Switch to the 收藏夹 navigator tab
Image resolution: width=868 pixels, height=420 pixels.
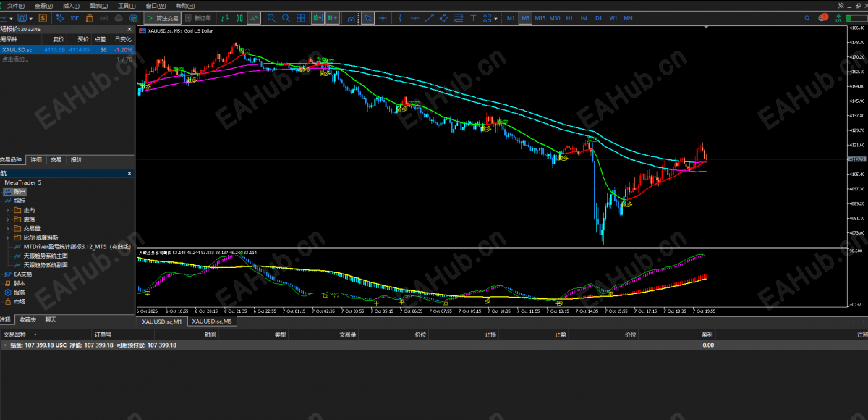click(x=28, y=319)
